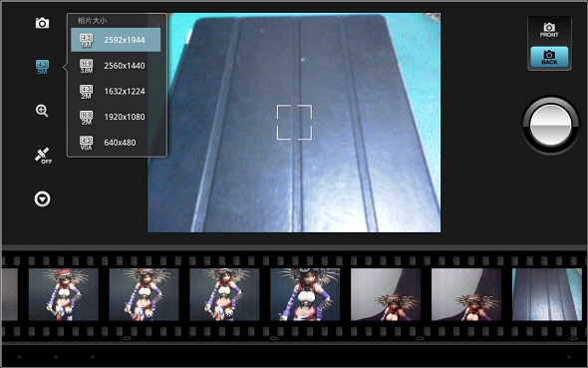This screenshot has width=588, height=368.
Task: Click the 相片大小 menu header
Action: [x=92, y=21]
